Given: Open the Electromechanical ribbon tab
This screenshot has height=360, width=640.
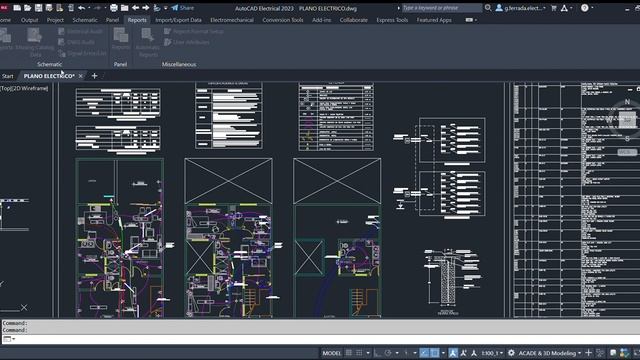Looking at the screenshot, I should 232,20.
